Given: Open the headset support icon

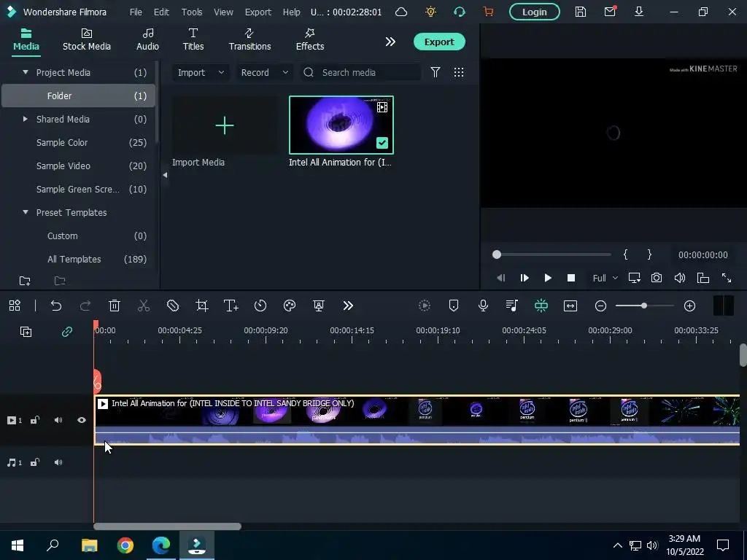Looking at the screenshot, I should point(460,12).
